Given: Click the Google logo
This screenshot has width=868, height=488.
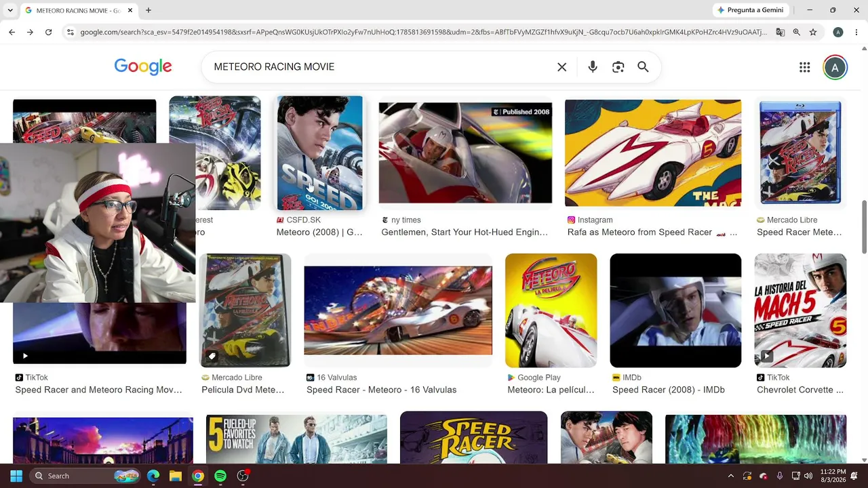Looking at the screenshot, I should [x=143, y=66].
